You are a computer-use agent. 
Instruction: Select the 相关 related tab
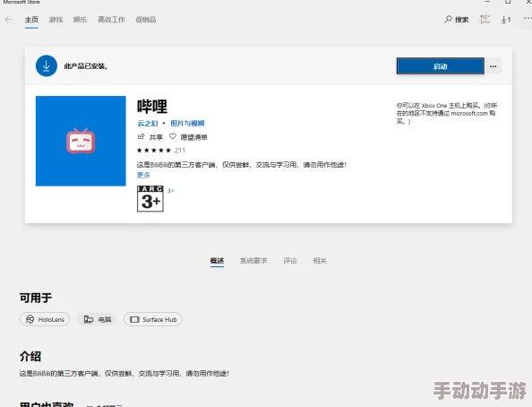[320, 261]
